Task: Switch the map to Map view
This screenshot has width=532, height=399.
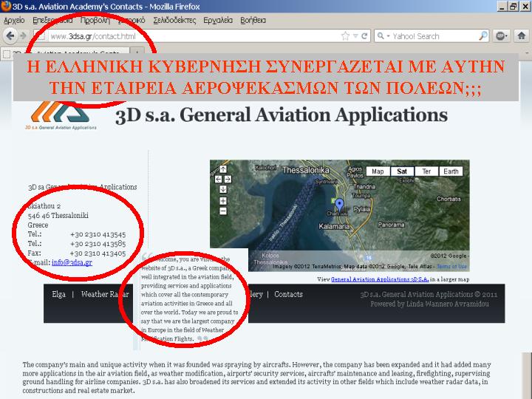Action: click(x=378, y=171)
